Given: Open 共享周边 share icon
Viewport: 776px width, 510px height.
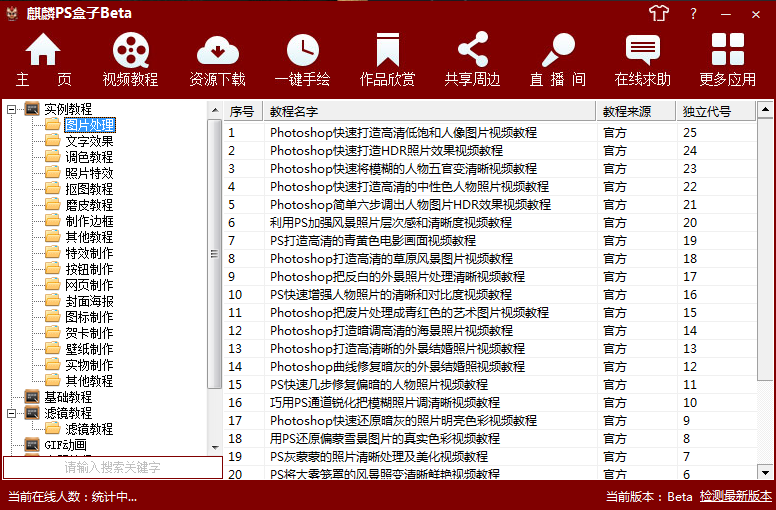Looking at the screenshot, I should tap(473, 49).
